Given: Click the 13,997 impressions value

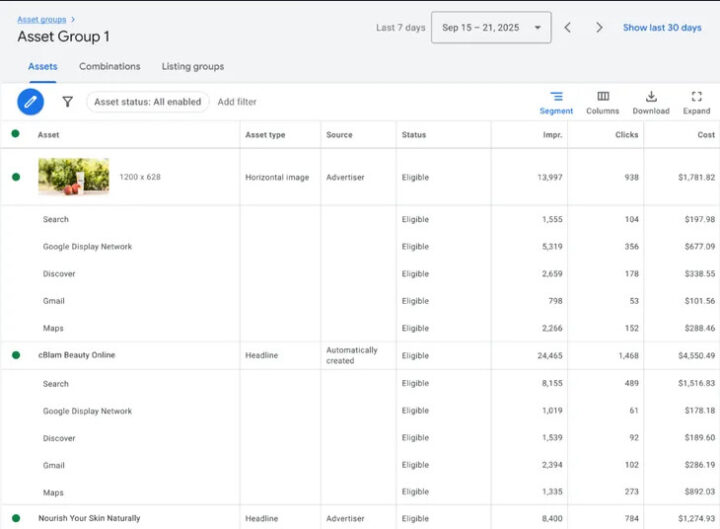Looking at the screenshot, I should pos(550,177).
